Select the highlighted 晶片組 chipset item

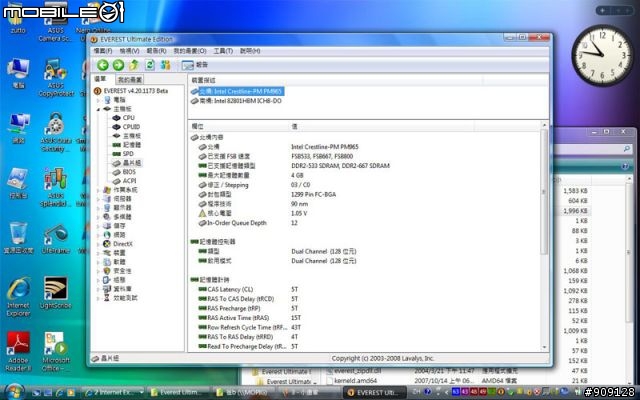[132, 163]
